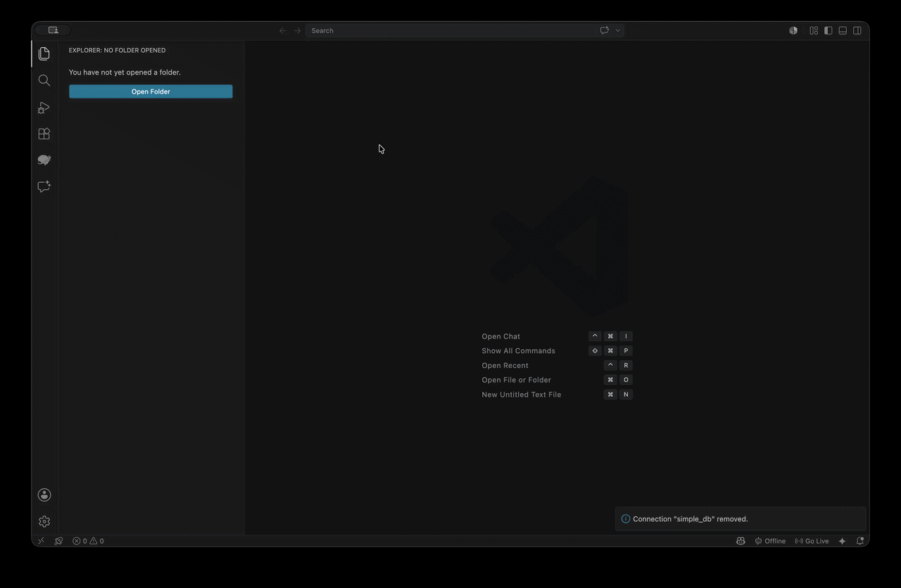Screen dimensions: 901x588
Task: Open the Run and Debug view
Action: [x=44, y=108]
